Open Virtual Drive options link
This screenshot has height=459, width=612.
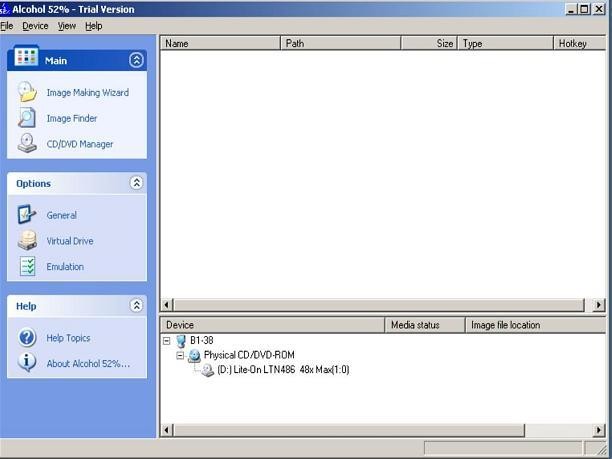(x=70, y=241)
